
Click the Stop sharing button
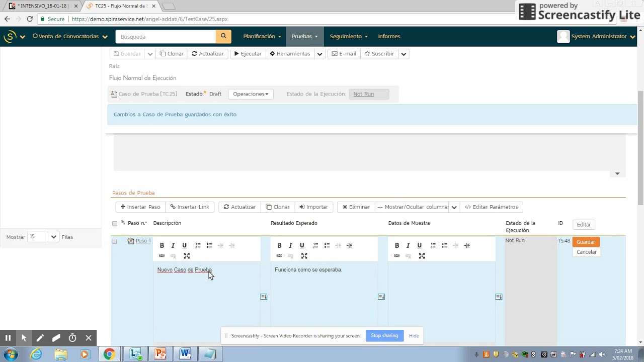(x=384, y=336)
